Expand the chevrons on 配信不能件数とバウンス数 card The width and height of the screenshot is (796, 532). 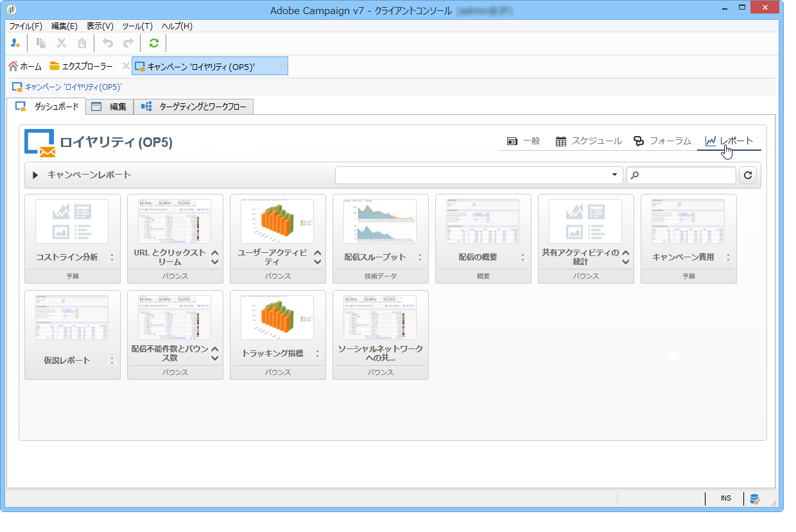[x=215, y=354]
